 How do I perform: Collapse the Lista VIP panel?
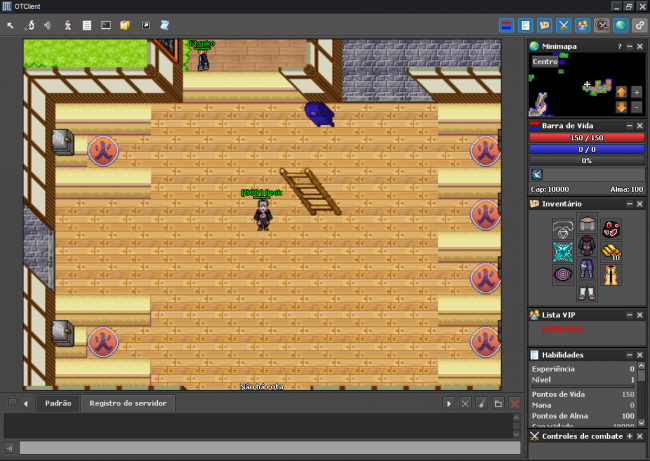point(630,315)
